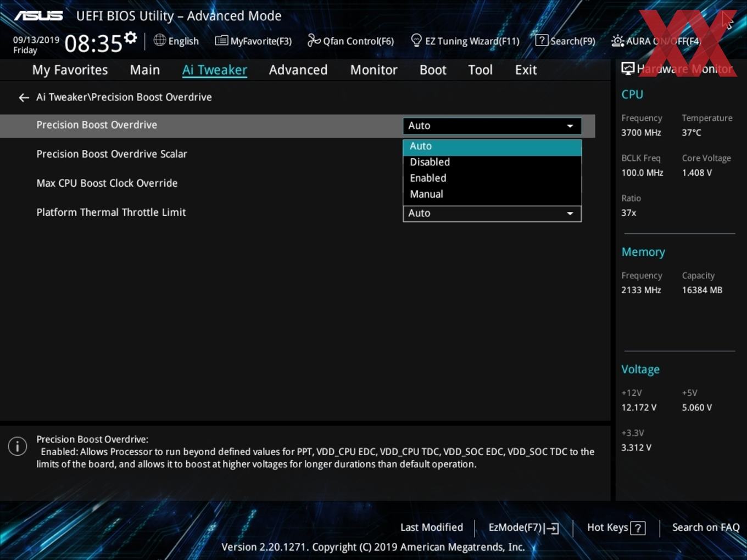Choose Manual in the dropdown list
This screenshot has height=560, width=747.
[x=492, y=194]
